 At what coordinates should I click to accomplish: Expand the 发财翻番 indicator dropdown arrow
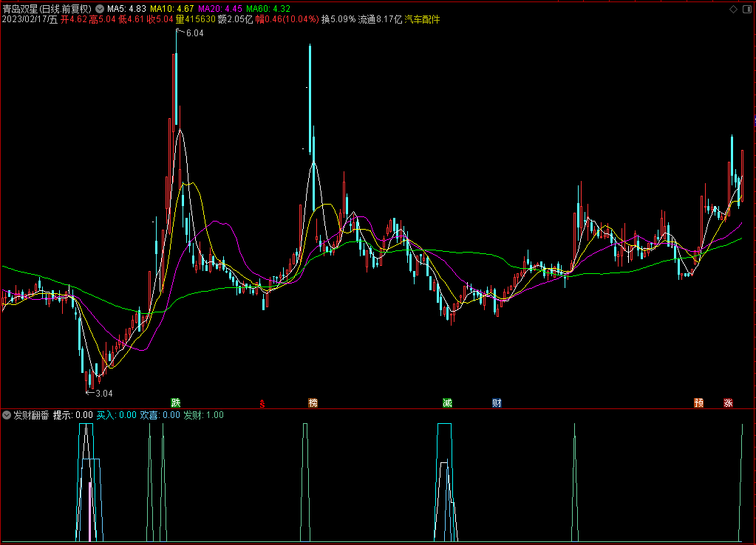(7, 415)
